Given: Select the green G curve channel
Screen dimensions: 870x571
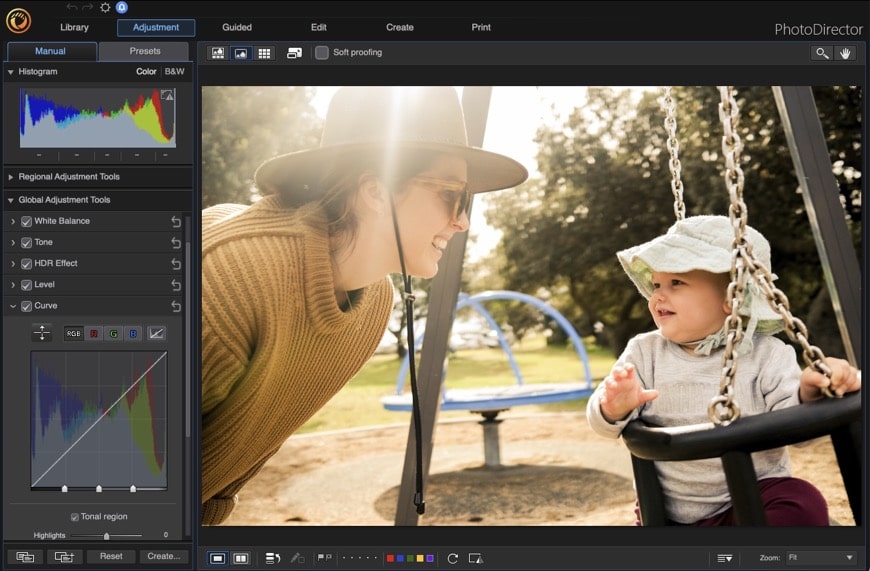Looking at the screenshot, I should [x=113, y=333].
